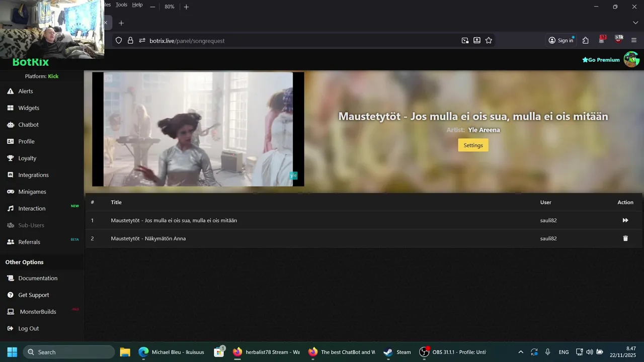Open a new browser tab
Viewport: 644px width, 362px height.
pos(121,23)
